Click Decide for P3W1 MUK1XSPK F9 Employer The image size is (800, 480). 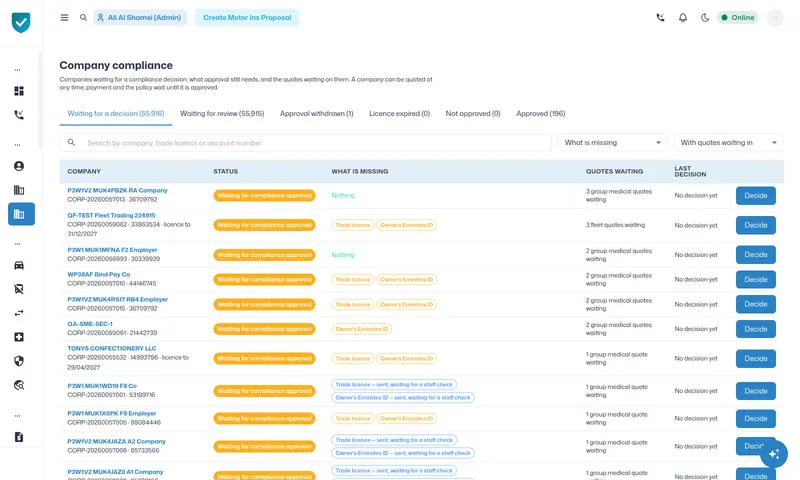[756, 418]
